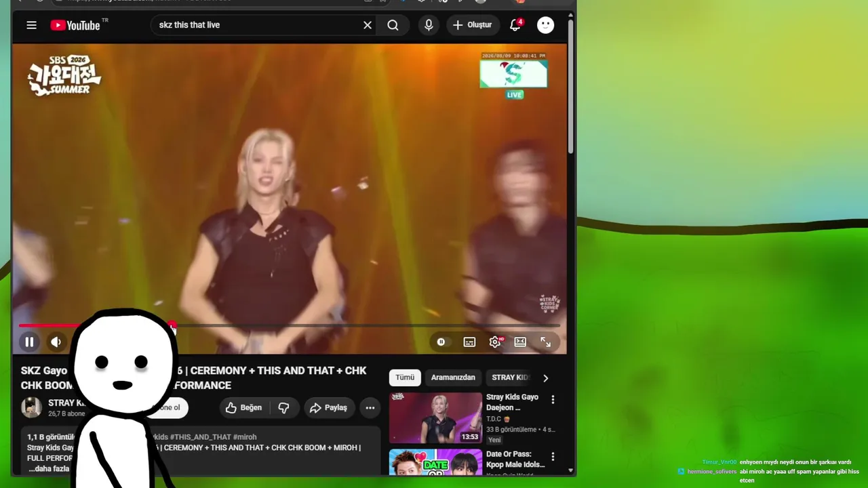Open player settings gear

point(495,342)
